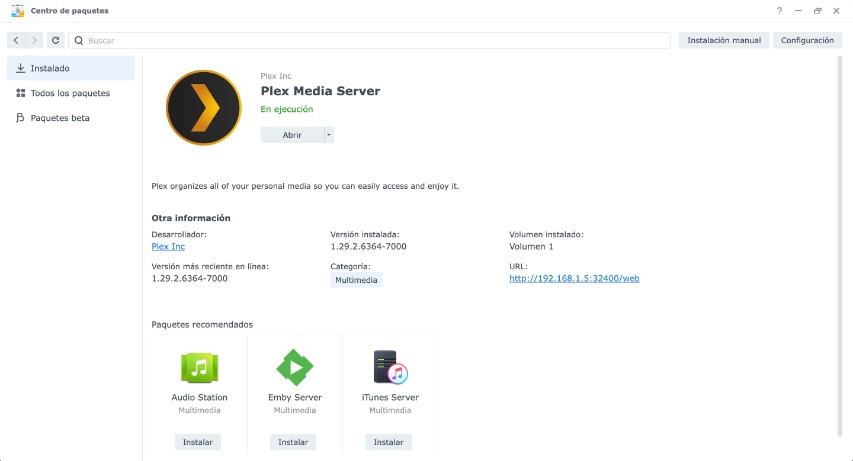Refresh the package list
Viewport: 853px width, 461px height.
55,40
